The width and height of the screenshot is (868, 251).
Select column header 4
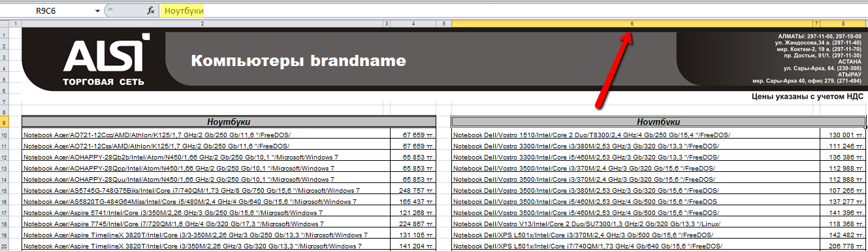413,24
